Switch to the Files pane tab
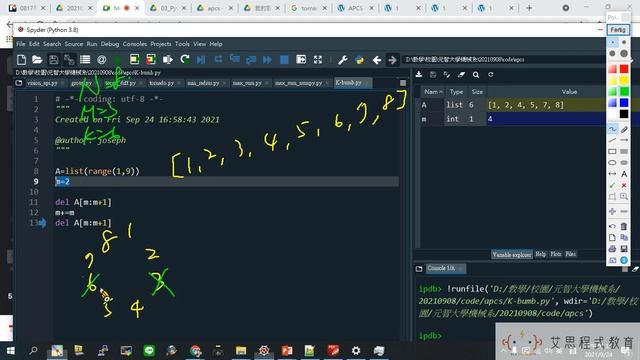Image resolution: width=640 pixels, height=360 pixels. pyautogui.click(x=571, y=254)
